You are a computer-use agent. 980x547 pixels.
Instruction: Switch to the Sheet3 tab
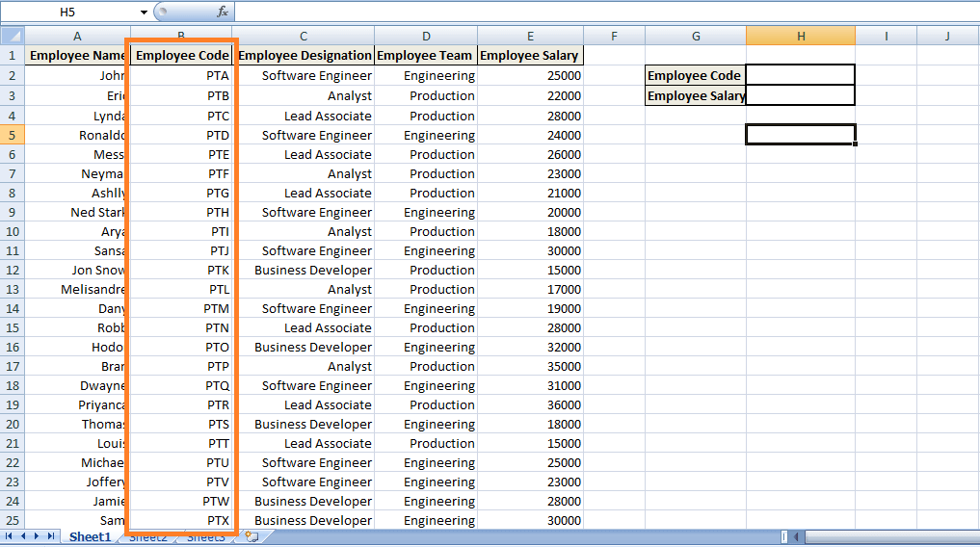[207, 537]
